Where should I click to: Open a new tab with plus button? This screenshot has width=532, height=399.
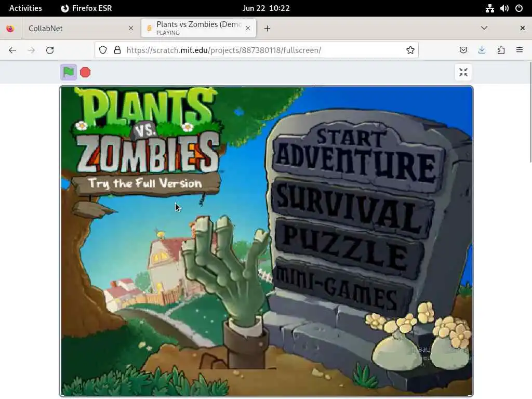[x=268, y=29]
